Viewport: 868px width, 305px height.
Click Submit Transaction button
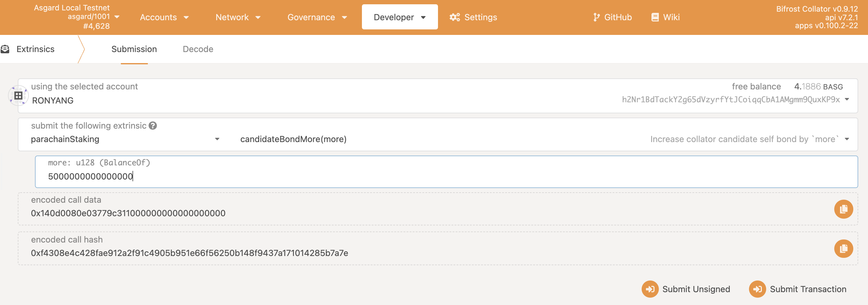point(797,289)
